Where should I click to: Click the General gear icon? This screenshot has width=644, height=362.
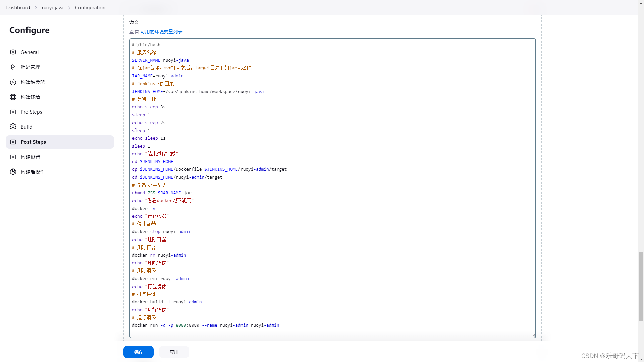(x=13, y=52)
